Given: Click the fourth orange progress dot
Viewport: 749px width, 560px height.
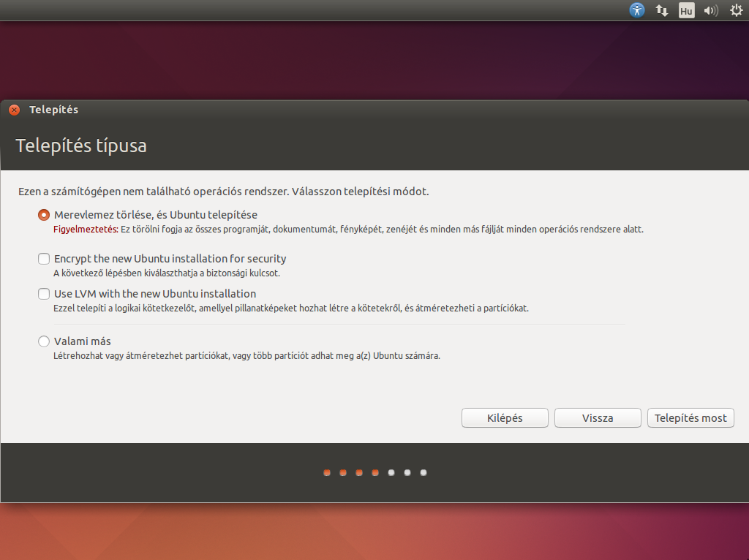Looking at the screenshot, I should (375, 472).
